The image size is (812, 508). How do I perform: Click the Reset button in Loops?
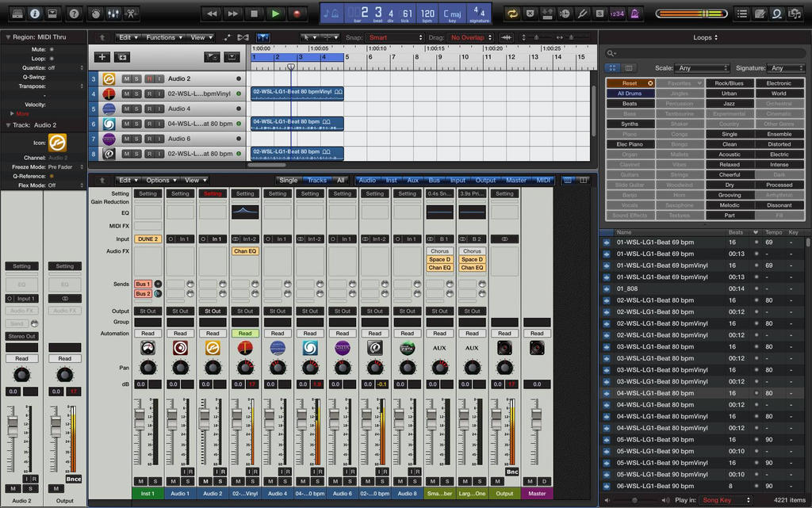coord(630,83)
